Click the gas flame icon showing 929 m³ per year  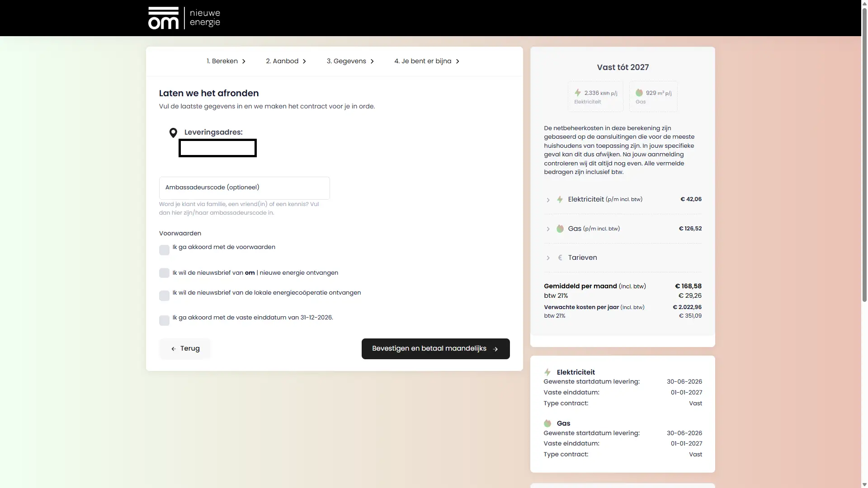tap(638, 93)
